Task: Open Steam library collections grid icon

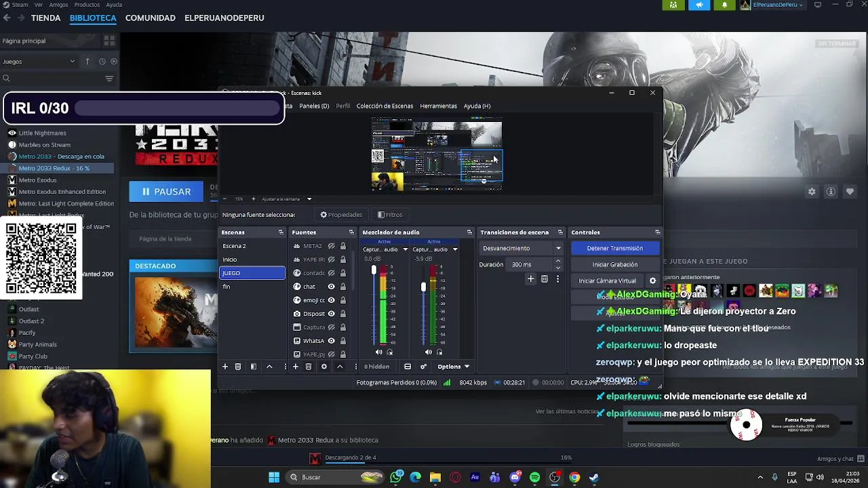Action: (110, 41)
